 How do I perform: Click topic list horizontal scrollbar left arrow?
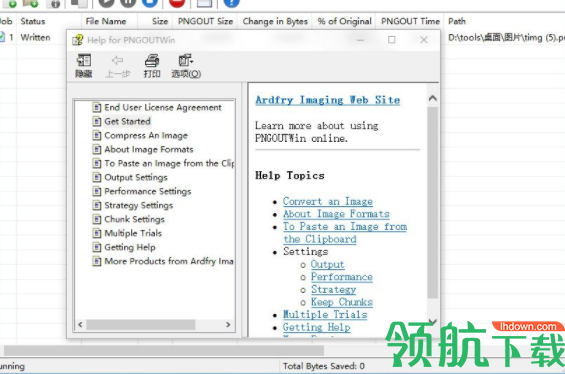pos(80,324)
